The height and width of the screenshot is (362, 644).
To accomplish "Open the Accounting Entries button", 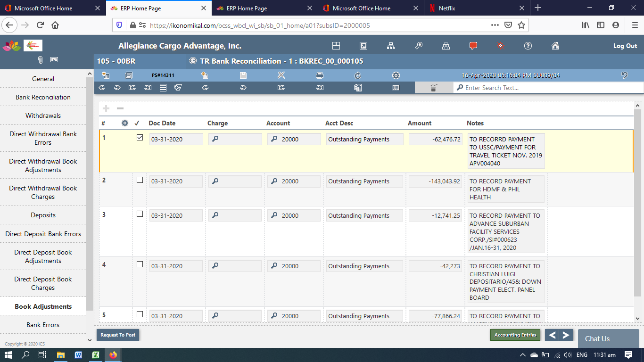I will tap(515, 335).
